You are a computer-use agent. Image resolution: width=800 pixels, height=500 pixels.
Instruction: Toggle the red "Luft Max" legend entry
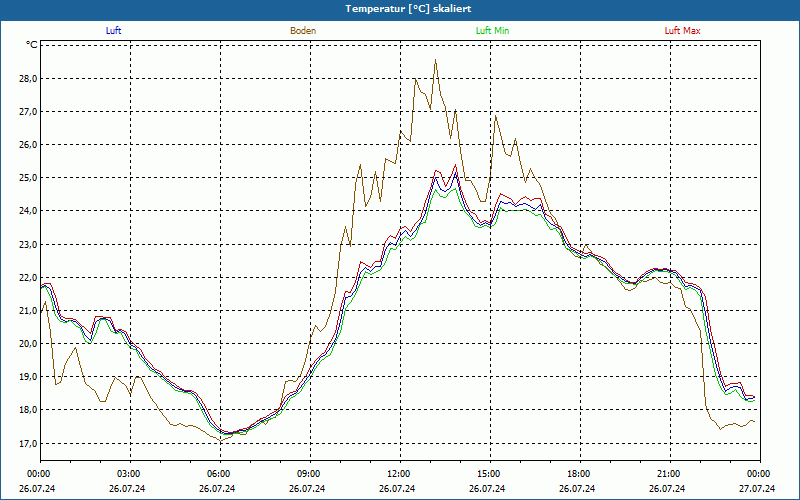[682, 31]
